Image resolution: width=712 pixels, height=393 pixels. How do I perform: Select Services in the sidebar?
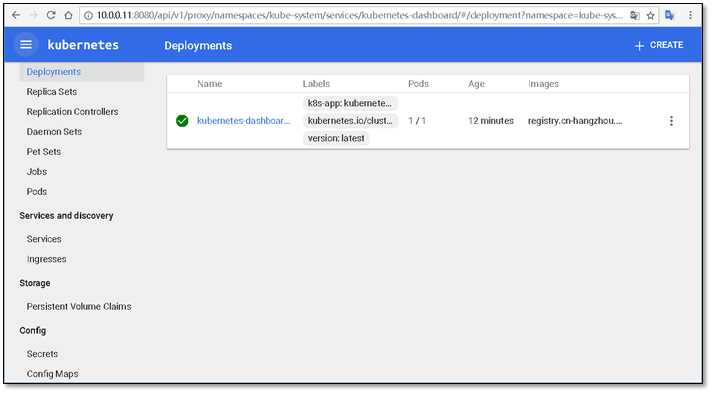click(x=44, y=239)
